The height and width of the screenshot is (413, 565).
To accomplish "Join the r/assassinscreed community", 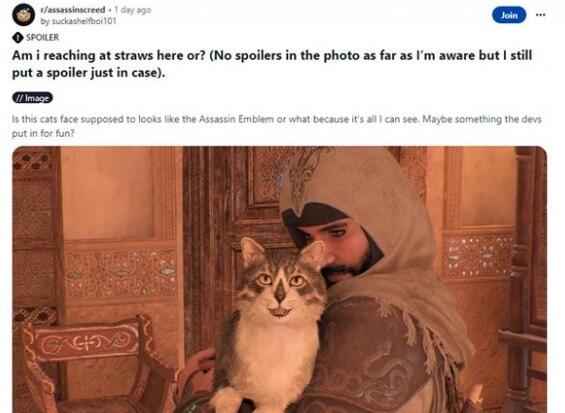I will 509,15.
